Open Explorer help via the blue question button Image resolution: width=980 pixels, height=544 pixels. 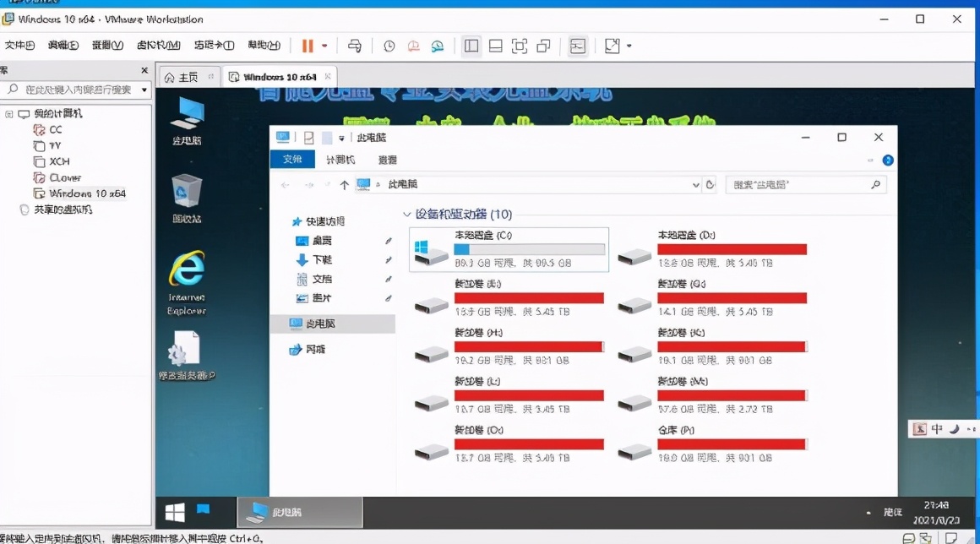tap(885, 160)
